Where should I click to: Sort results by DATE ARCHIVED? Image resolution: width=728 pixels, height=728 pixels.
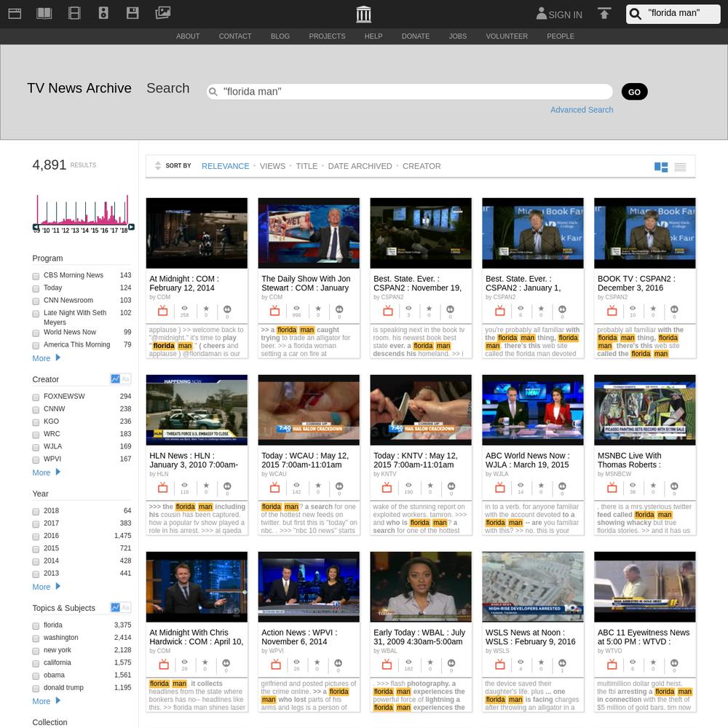click(x=360, y=166)
